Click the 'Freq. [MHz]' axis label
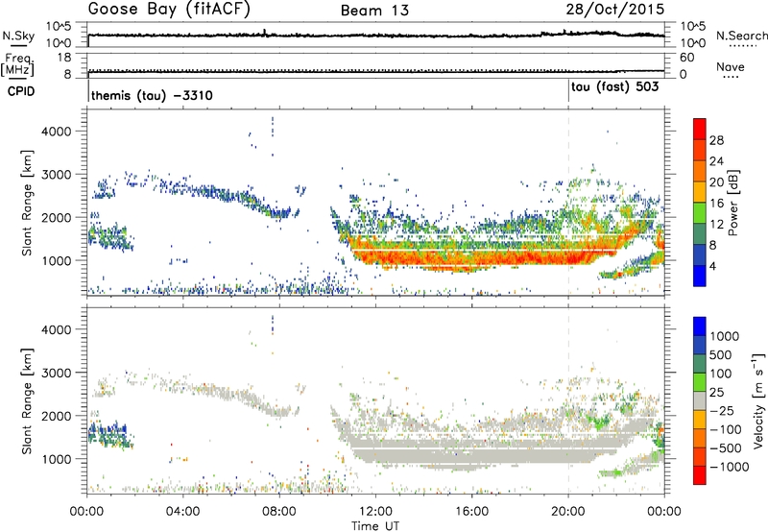768x532 pixels. (17, 65)
